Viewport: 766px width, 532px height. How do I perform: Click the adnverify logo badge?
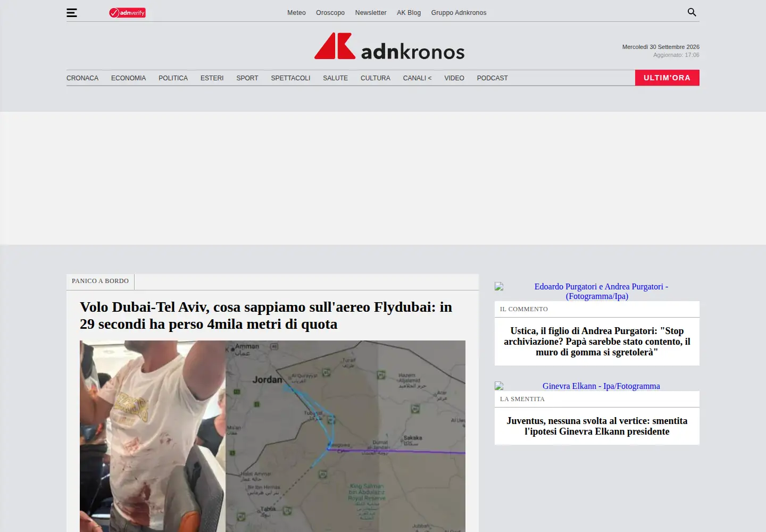(127, 13)
